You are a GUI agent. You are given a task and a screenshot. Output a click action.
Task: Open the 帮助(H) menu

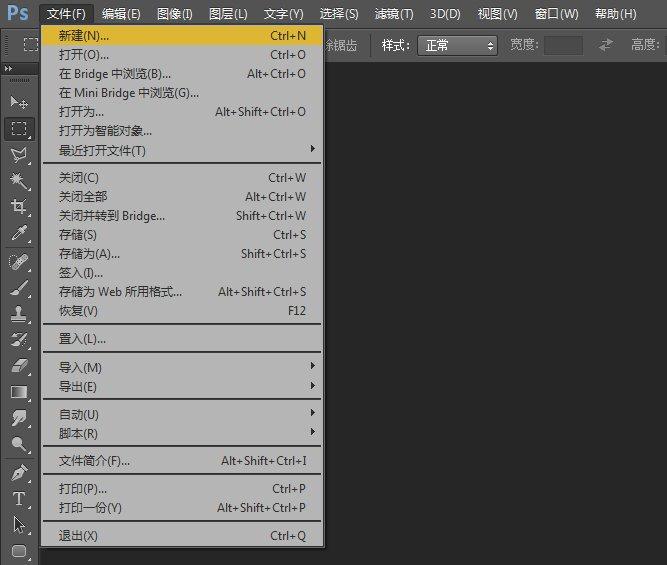coord(616,14)
